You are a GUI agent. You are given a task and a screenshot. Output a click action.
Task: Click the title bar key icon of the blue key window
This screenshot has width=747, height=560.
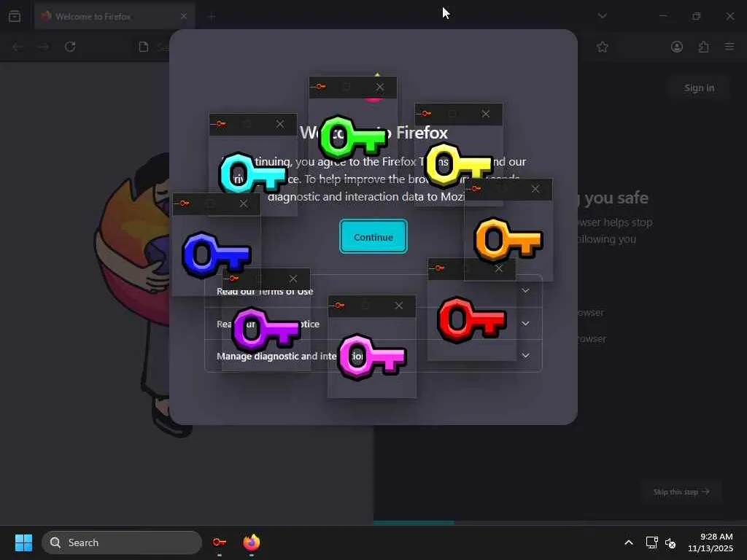[x=185, y=203]
